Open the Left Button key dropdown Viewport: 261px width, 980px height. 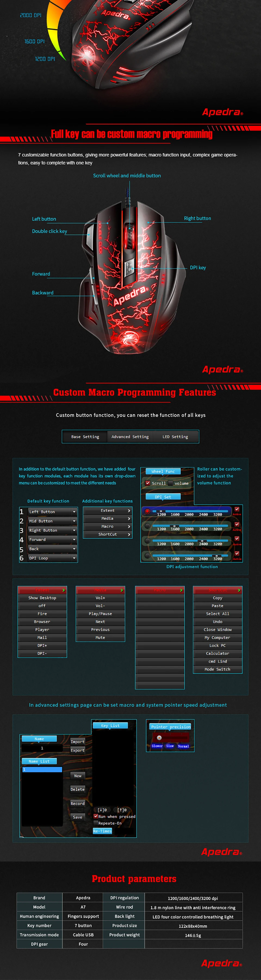[74, 512]
